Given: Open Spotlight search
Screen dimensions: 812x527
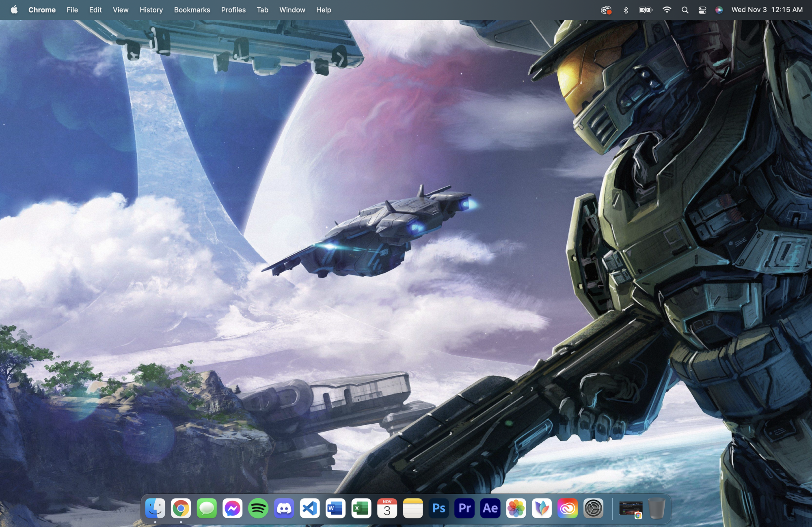Looking at the screenshot, I should [685, 10].
